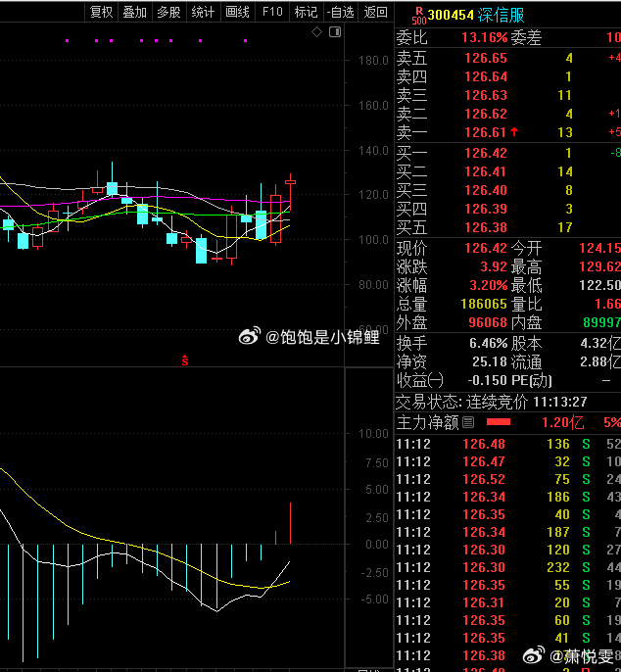Click the R 500 margin badge
This screenshot has height=672, width=621.
[x=418, y=16]
